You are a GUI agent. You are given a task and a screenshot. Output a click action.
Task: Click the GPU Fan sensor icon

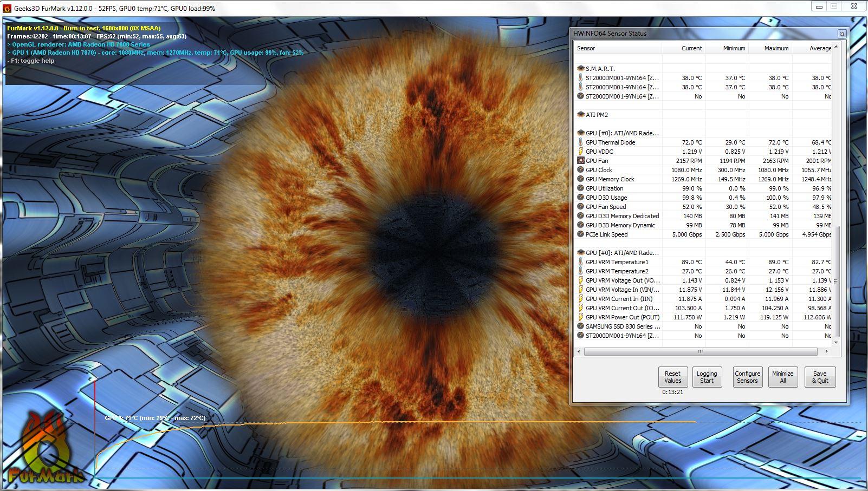[x=581, y=161]
